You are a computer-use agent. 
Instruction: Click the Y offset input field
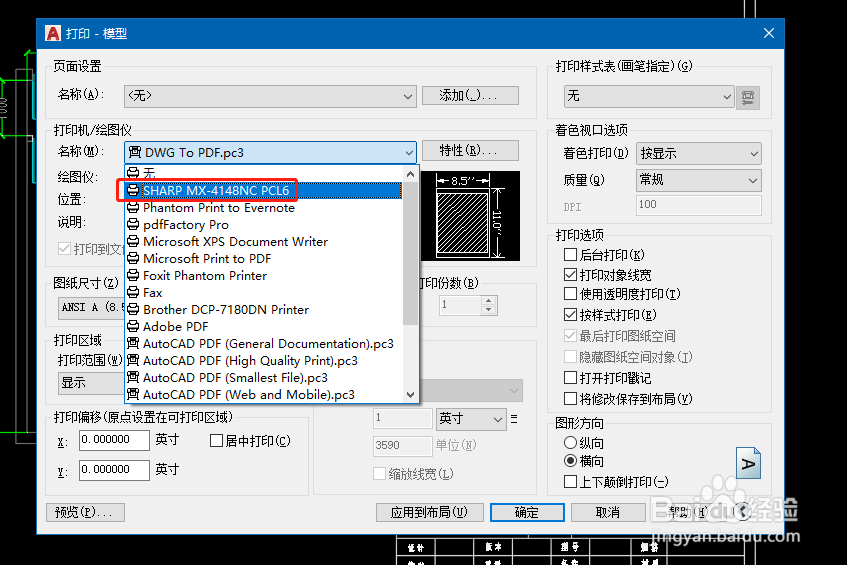click(x=114, y=470)
